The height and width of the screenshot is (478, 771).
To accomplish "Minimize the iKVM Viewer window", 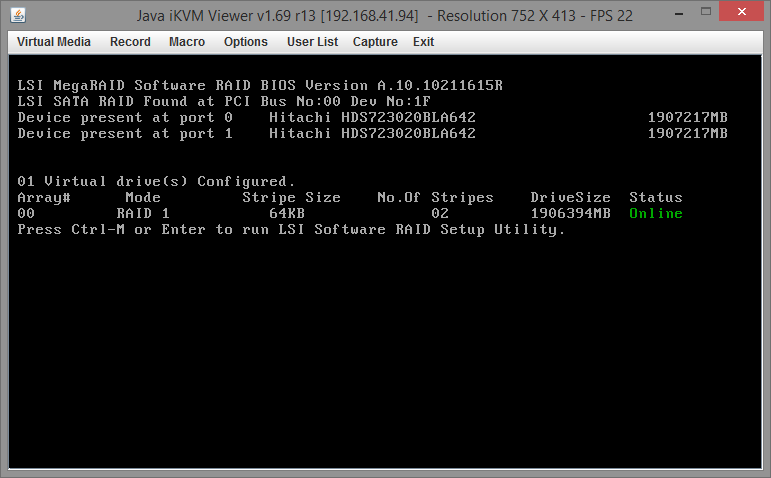I will coord(679,15).
